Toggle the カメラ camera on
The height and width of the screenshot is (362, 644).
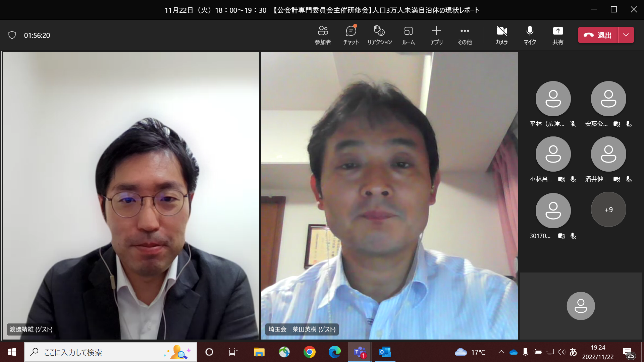tap(501, 35)
